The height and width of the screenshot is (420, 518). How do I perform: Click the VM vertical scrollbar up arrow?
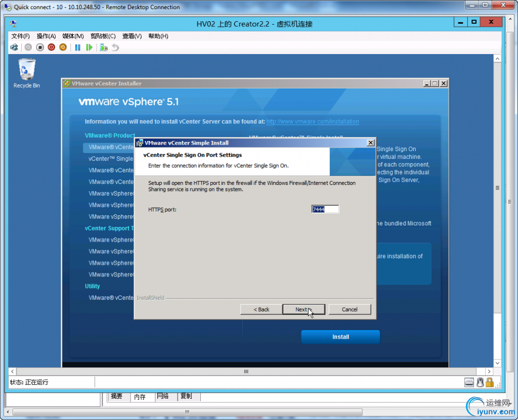pyautogui.click(x=498, y=59)
